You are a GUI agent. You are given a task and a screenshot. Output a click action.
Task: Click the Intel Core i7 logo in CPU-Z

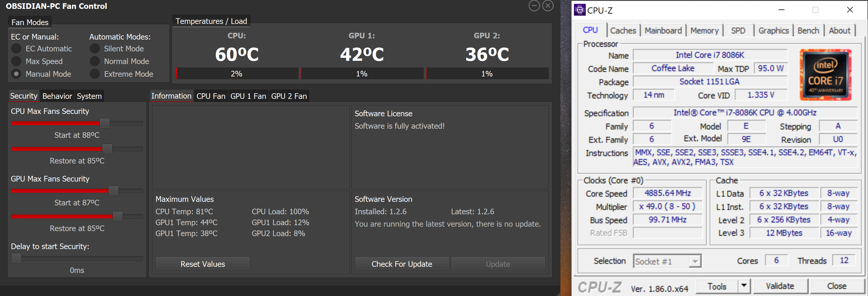(825, 75)
